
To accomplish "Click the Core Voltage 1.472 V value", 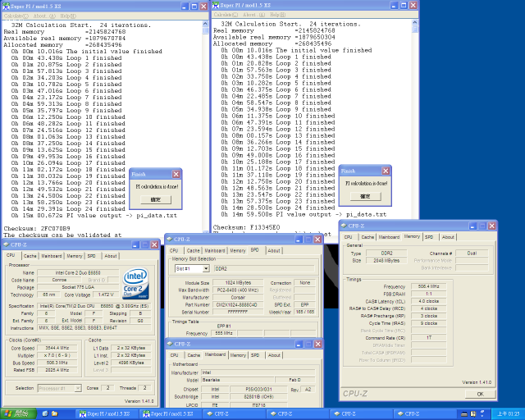I will coord(106,294).
